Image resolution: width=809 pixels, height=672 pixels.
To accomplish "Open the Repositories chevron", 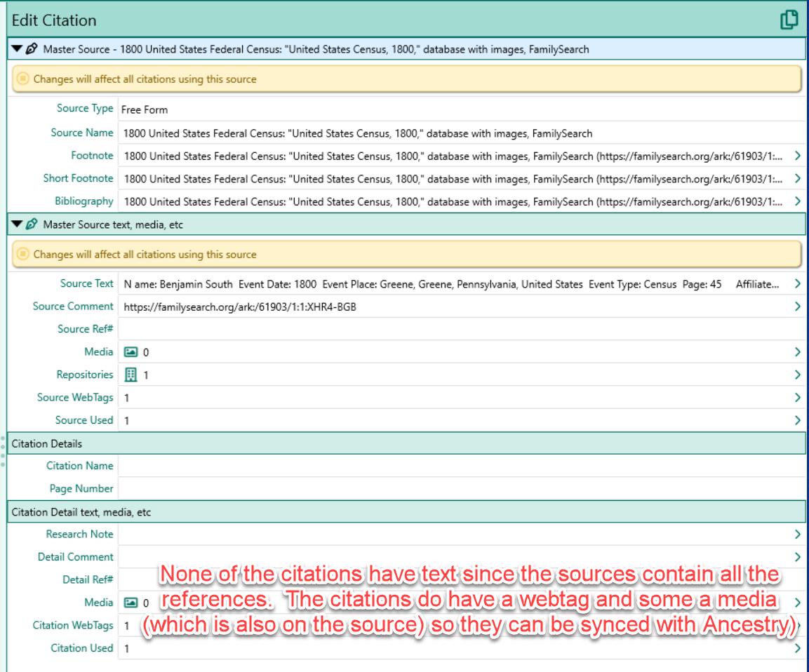I will 798,375.
